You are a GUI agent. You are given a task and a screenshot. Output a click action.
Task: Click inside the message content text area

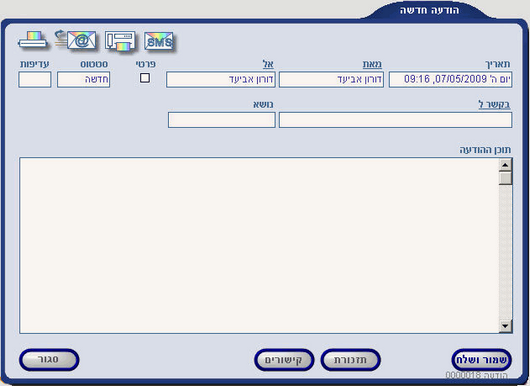[259, 245]
